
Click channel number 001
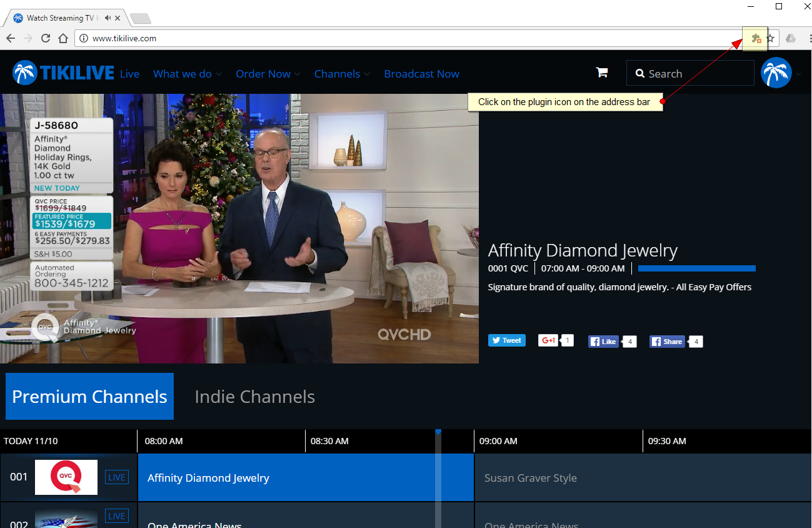point(19,477)
